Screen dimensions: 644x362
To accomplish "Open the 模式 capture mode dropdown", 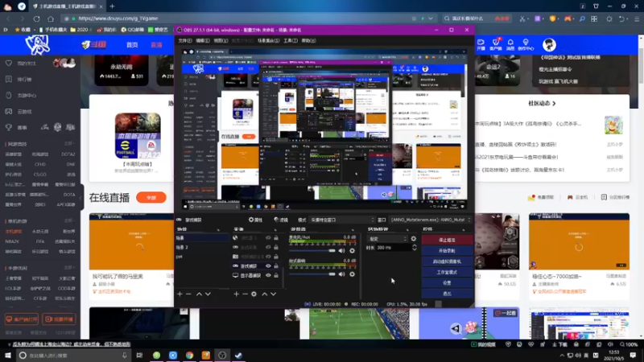I will 342,220.
